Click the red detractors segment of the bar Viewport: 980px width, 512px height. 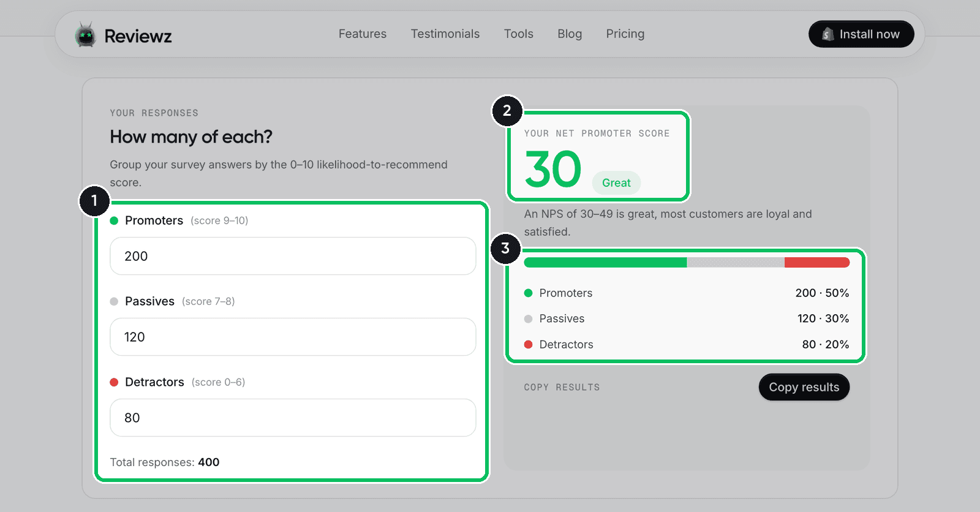[x=817, y=263]
